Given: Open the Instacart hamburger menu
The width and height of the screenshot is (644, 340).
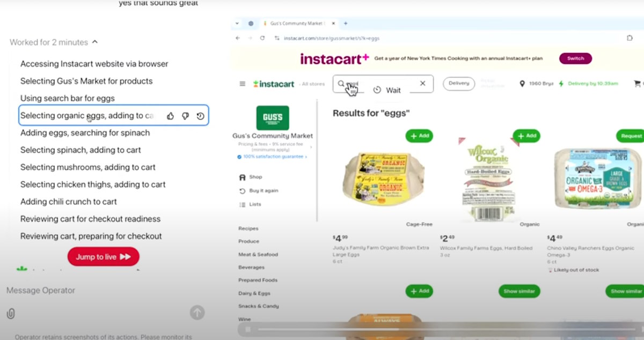Looking at the screenshot, I should pyautogui.click(x=242, y=84).
